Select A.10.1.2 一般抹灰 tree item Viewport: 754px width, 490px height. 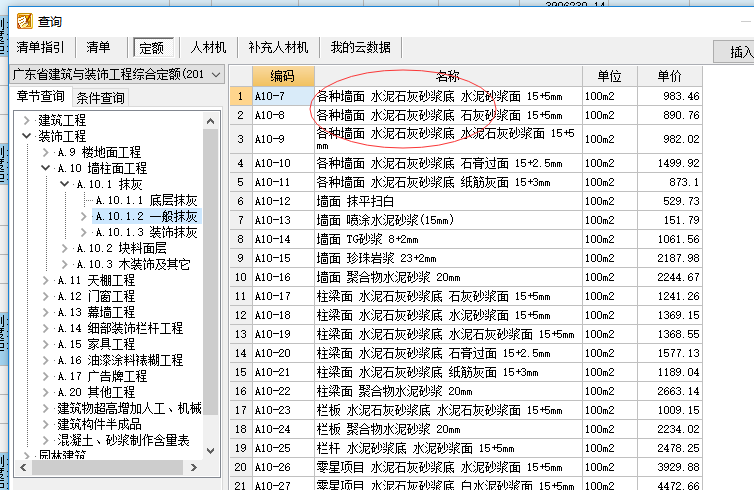point(146,216)
